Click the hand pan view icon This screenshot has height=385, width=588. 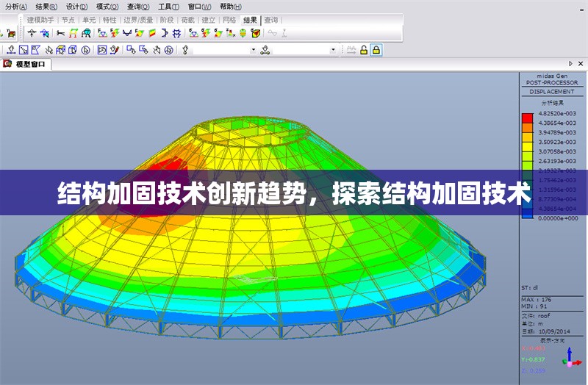pyautogui.click(x=157, y=50)
